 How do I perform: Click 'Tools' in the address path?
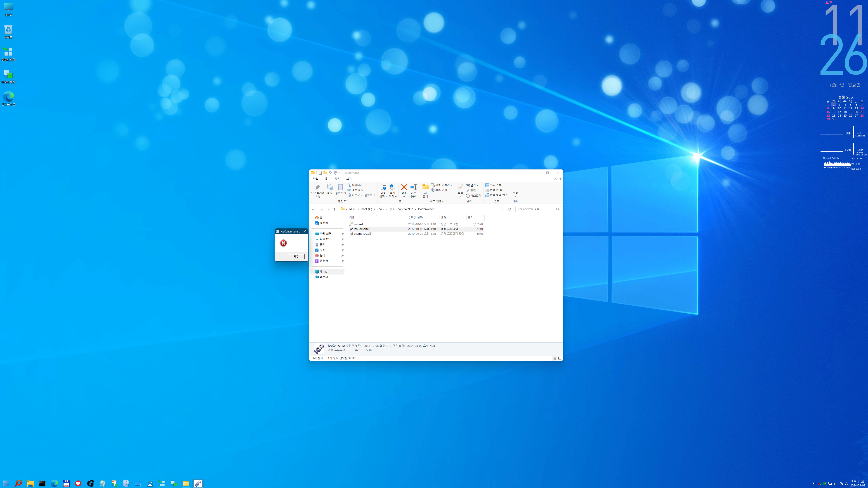(x=380, y=209)
